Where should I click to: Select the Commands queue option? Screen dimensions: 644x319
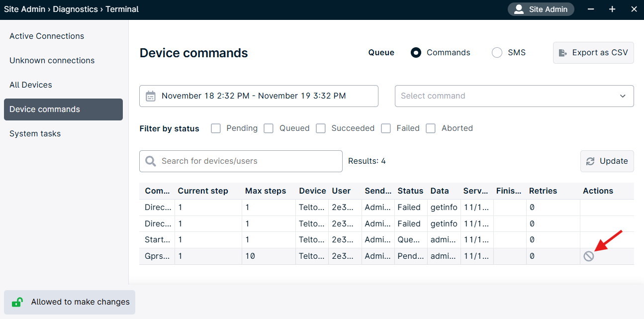[415, 52]
